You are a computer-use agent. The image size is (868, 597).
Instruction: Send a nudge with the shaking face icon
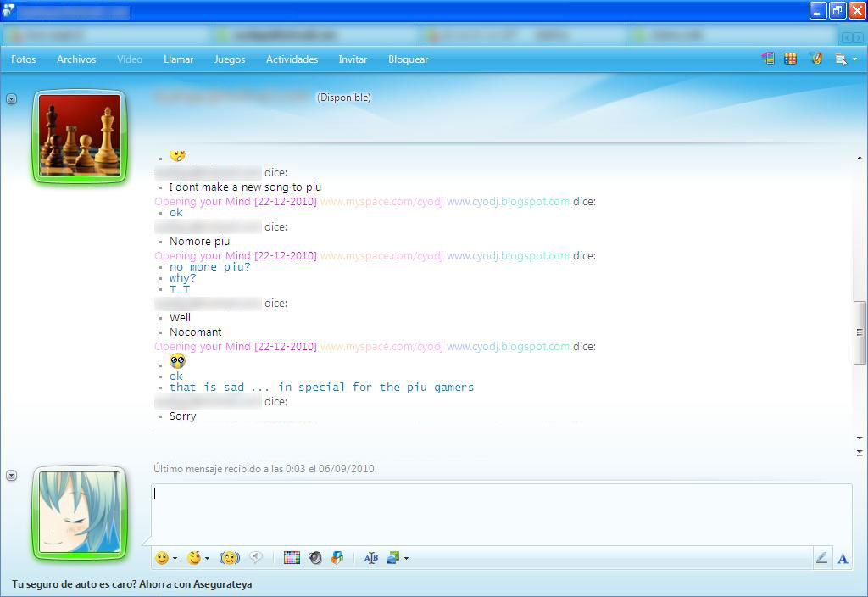pyautogui.click(x=229, y=558)
